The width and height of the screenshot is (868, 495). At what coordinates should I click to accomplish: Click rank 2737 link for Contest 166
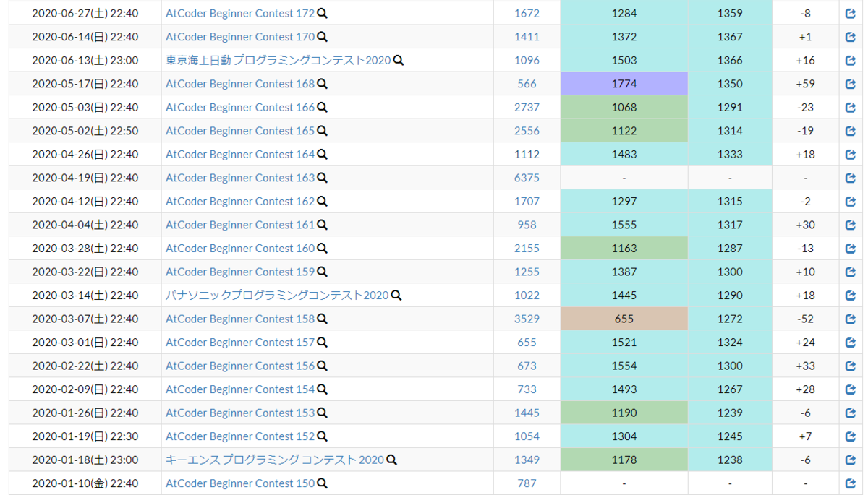click(527, 107)
